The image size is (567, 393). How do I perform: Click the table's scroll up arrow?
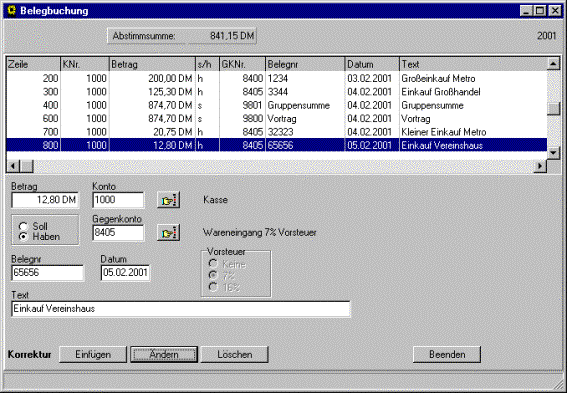[553, 64]
